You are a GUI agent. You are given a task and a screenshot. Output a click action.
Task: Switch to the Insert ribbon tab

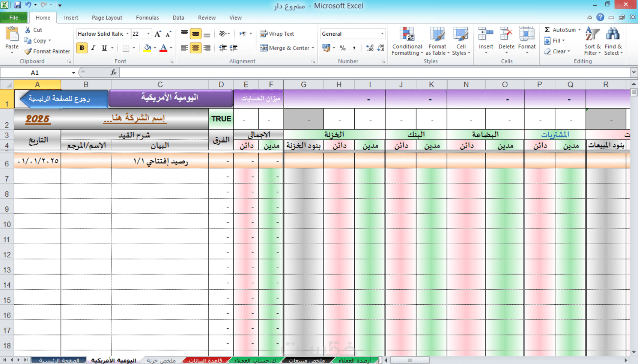click(71, 18)
